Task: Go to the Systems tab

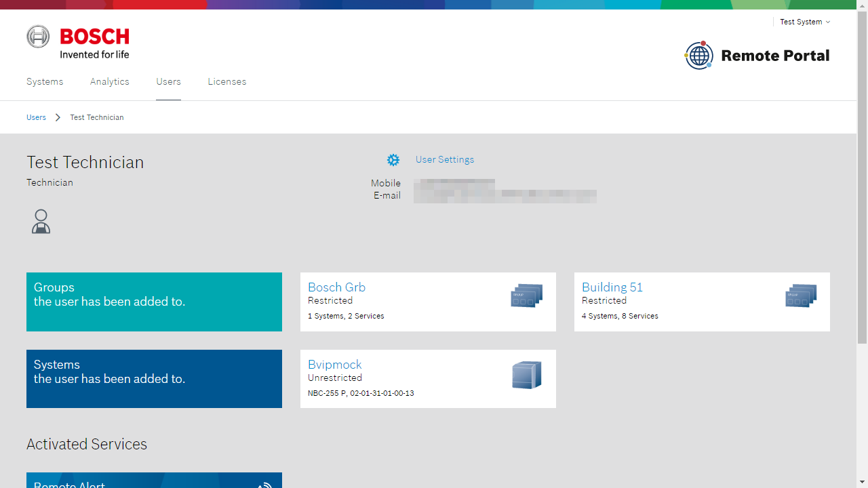Action: pyautogui.click(x=45, y=81)
